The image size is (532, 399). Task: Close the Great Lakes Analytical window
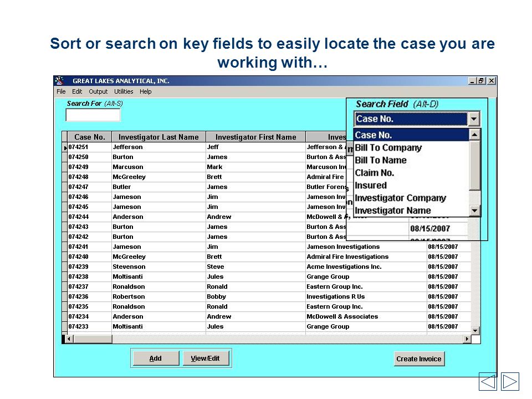pyautogui.click(x=492, y=81)
